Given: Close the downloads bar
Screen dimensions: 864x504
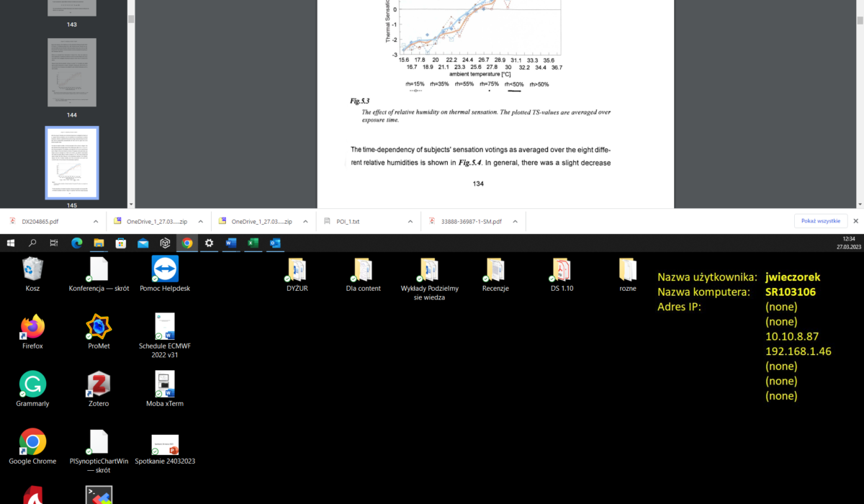Looking at the screenshot, I should coord(855,222).
